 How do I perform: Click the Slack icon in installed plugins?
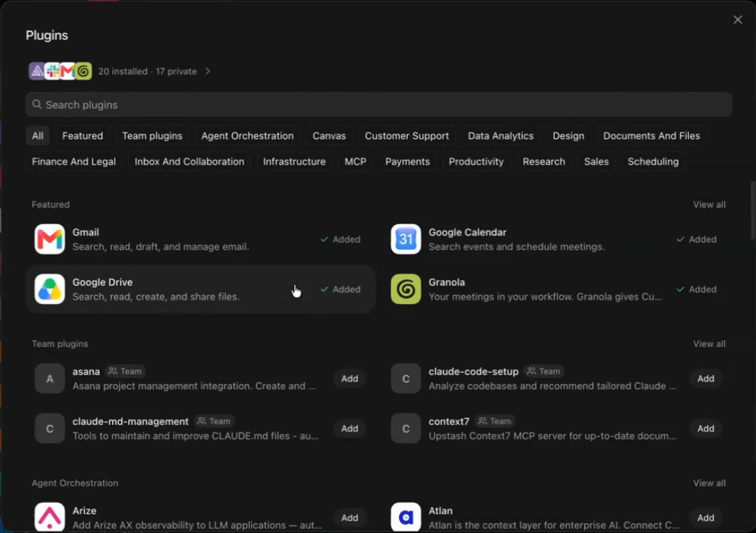pyautogui.click(x=52, y=71)
